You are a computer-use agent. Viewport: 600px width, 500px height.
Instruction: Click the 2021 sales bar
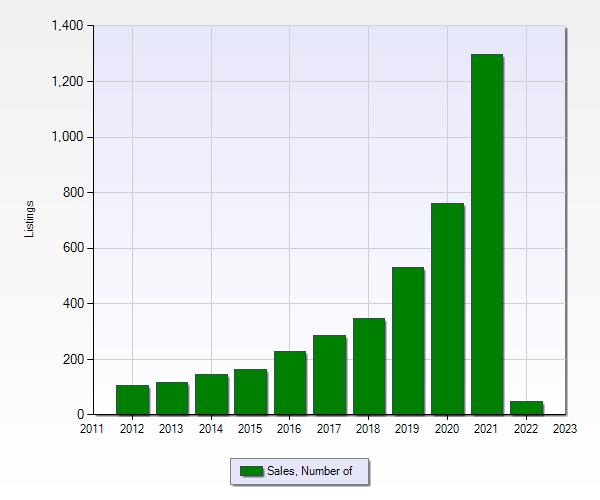click(486, 234)
